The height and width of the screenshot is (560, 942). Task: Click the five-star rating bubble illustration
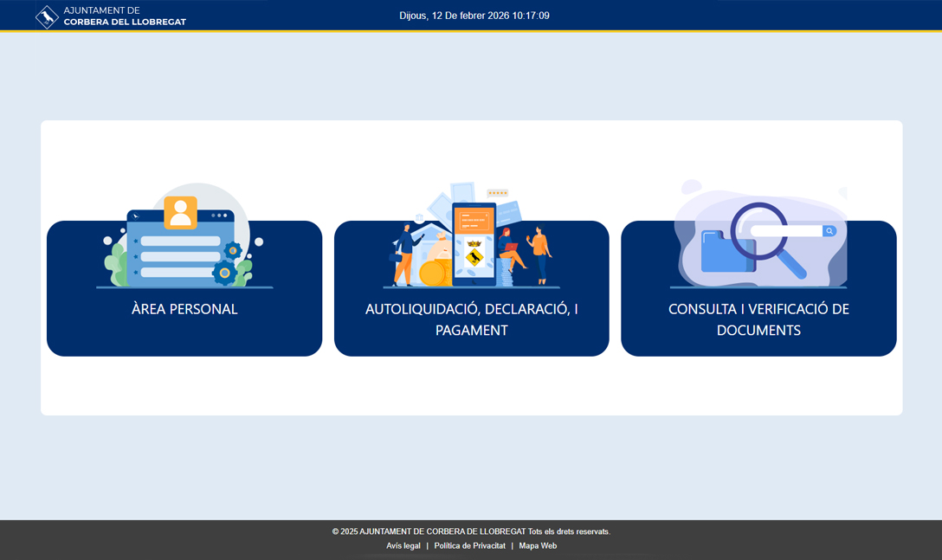coord(497,193)
